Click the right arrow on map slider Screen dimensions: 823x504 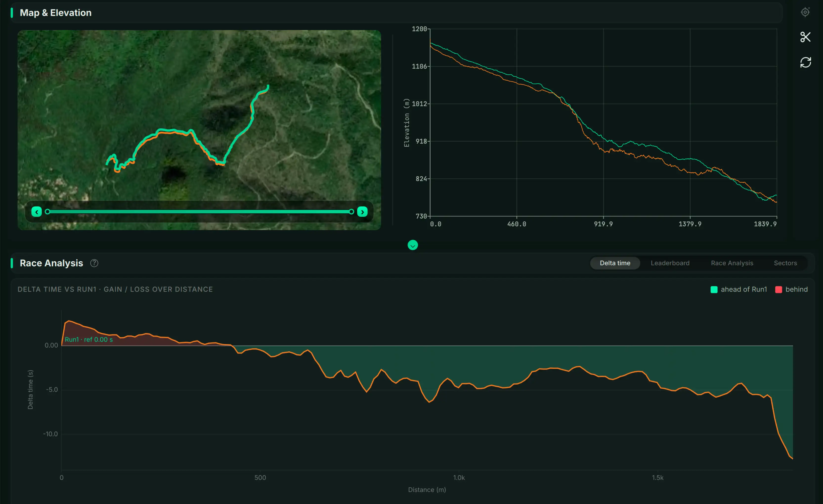pos(362,212)
